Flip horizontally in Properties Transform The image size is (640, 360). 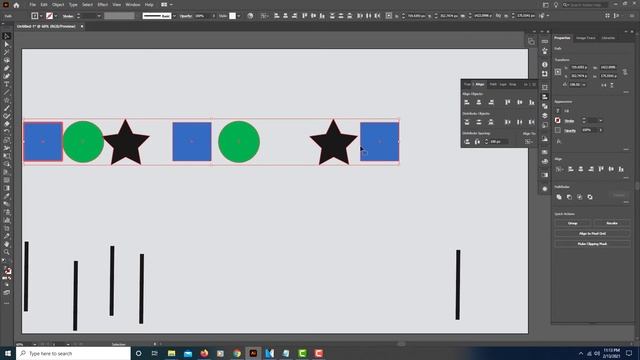604,85
